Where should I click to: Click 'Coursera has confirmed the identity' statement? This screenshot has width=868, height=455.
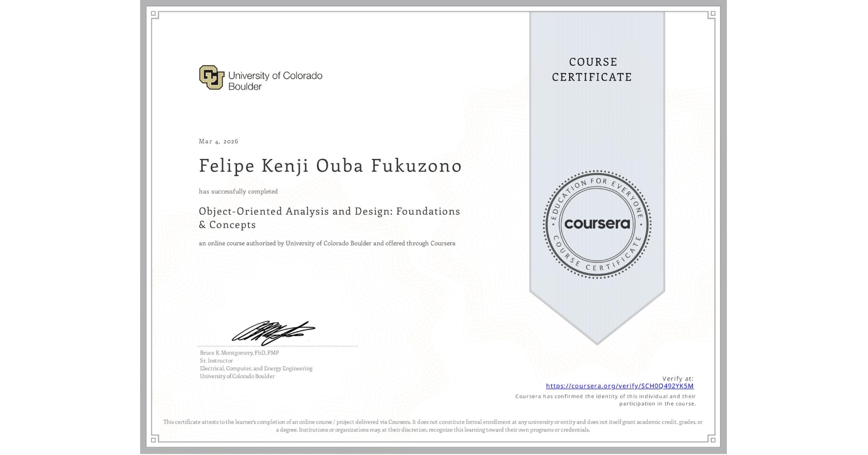pos(605,400)
